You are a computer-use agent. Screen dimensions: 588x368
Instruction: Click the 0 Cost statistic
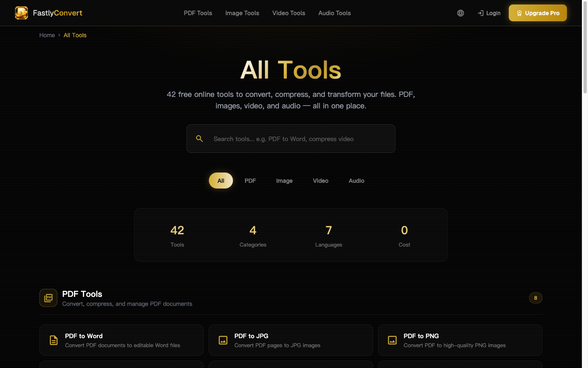[405, 236]
